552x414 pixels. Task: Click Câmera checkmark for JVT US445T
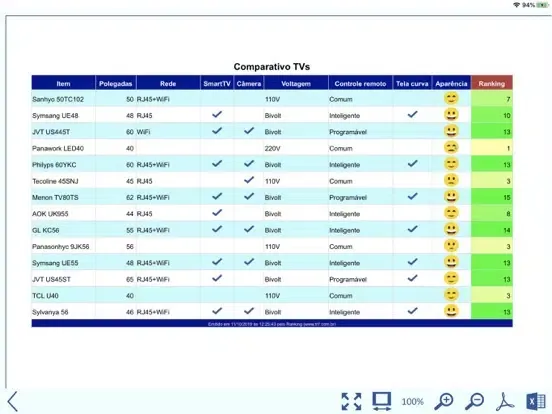pos(249,131)
